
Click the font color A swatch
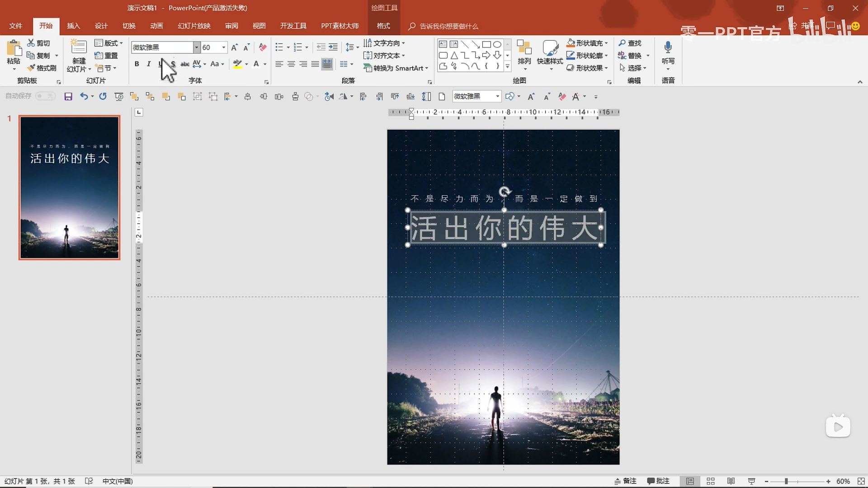click(256, 64)
